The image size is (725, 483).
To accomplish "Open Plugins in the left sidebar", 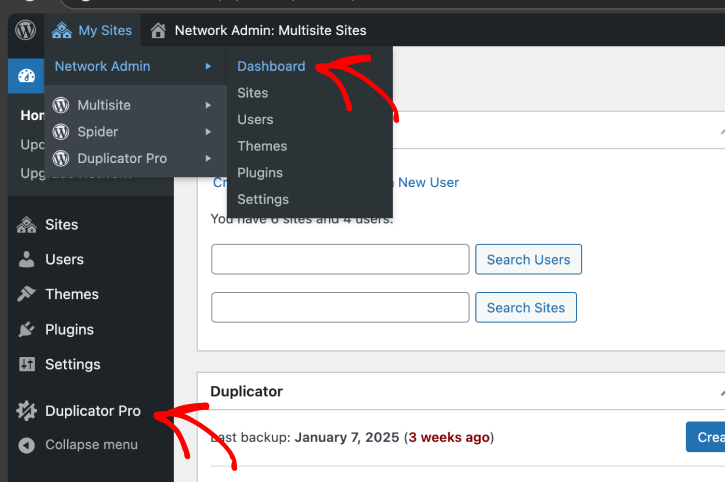I will coord(69,330).
